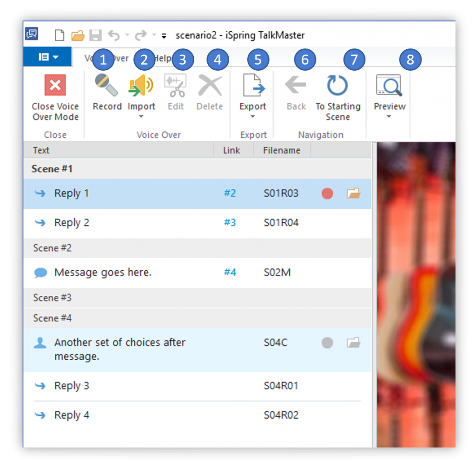476x468 pixels.
Task: Click the To Starting Scene icon
Action: point(337,86)
